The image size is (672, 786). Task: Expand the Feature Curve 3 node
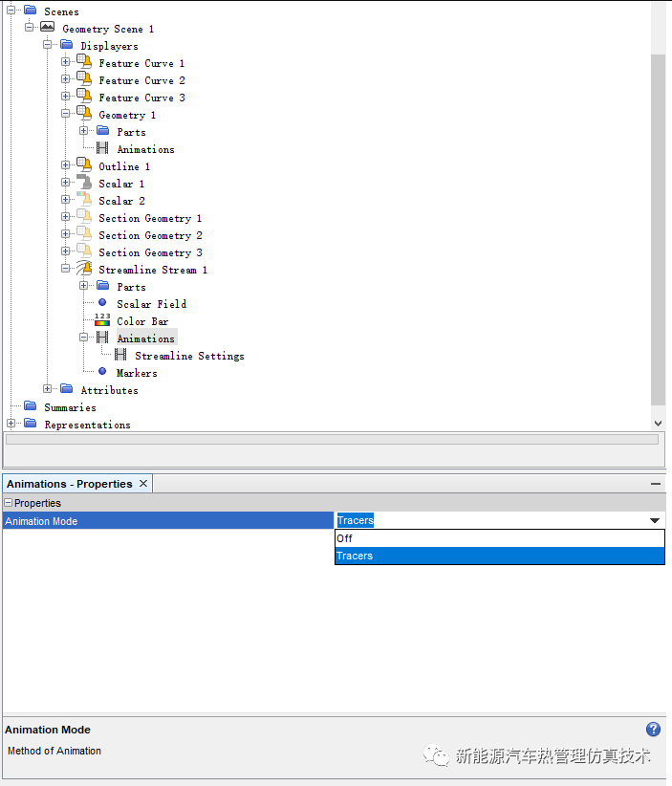click(66, 96)
